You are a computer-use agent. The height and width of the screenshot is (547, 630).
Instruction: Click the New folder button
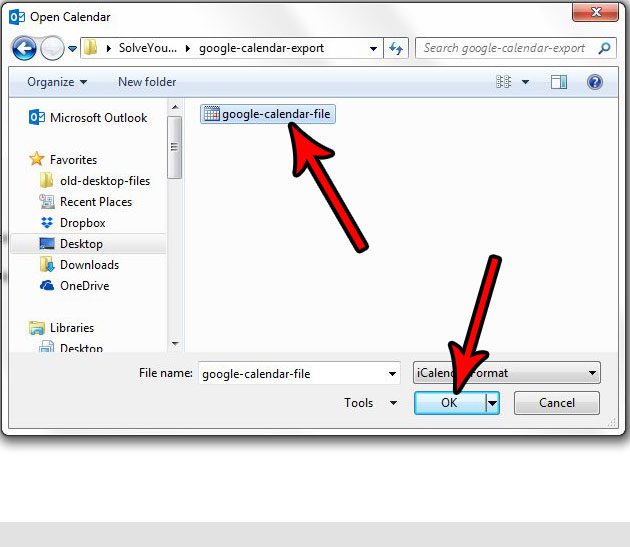(147, 82)
